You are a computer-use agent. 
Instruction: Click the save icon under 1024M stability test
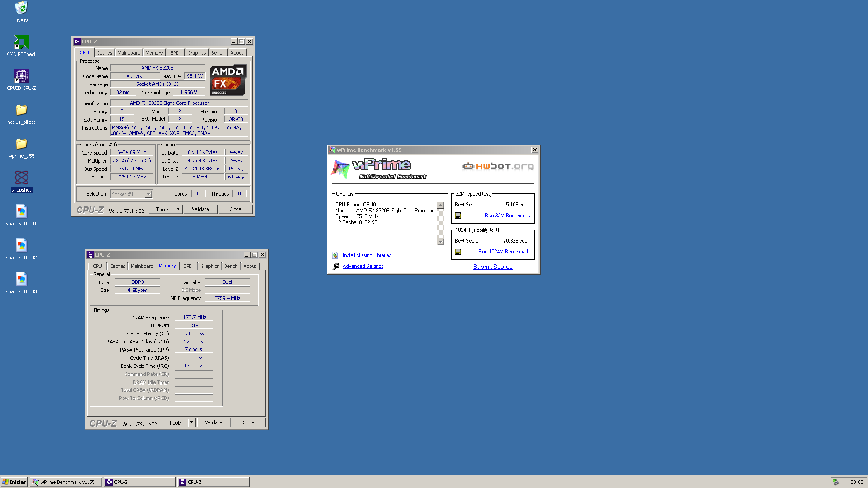tap(458, 252)
